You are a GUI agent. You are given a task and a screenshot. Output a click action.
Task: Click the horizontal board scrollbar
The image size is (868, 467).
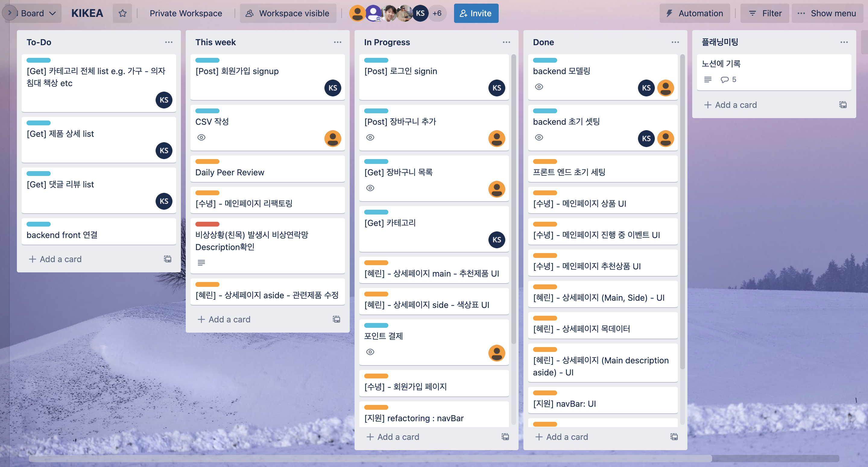coord(371,459)
